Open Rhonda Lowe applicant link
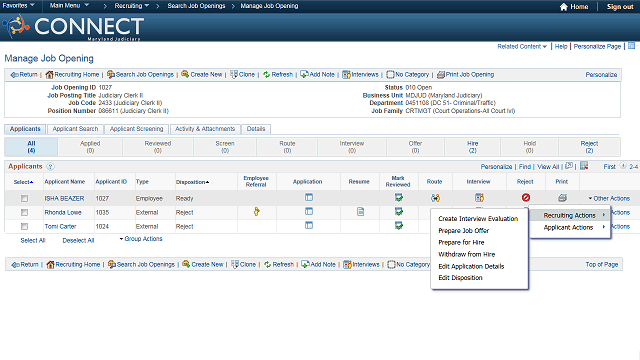 [x=63, y=212]
